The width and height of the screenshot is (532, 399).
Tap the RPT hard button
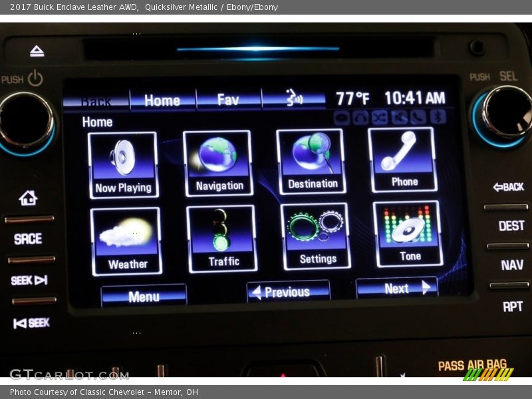[x=513, y=307]
